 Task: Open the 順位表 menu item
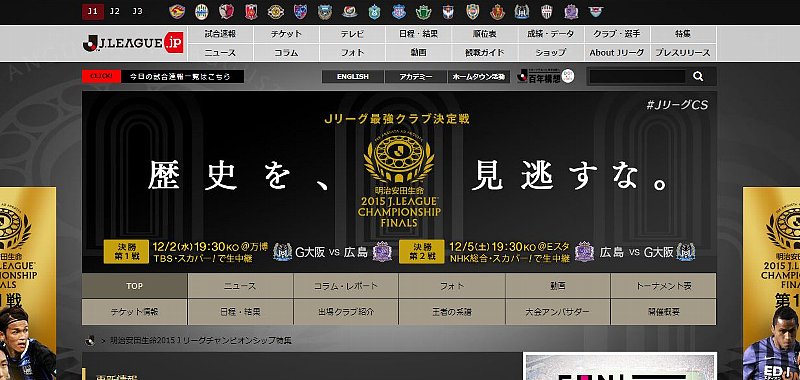point(484,35)
